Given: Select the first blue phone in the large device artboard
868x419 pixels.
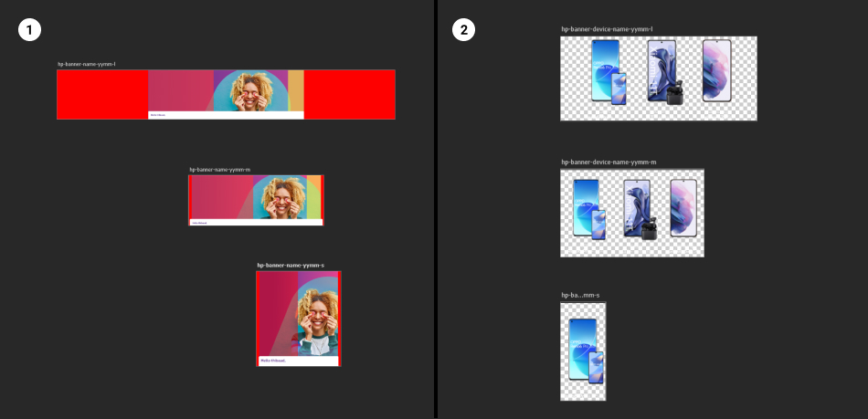Looking at the screenshot, I should (605, 68).
